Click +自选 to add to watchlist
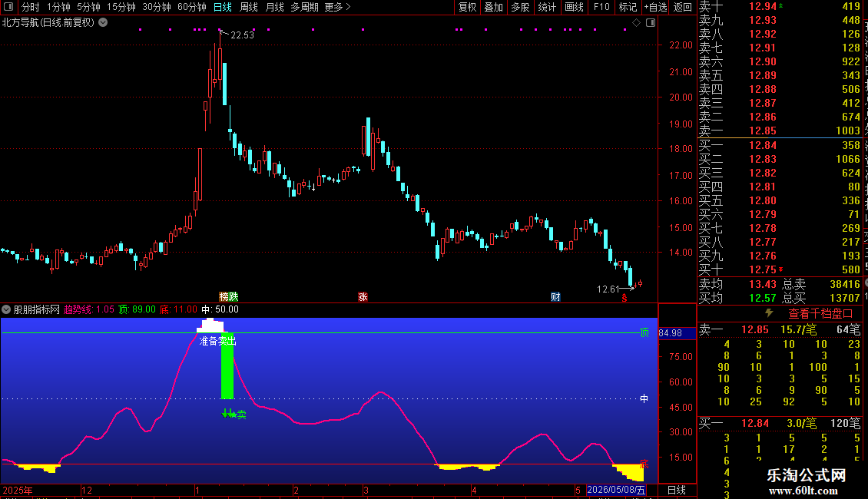Screen dimensions: 868x499 click(655, 7)
